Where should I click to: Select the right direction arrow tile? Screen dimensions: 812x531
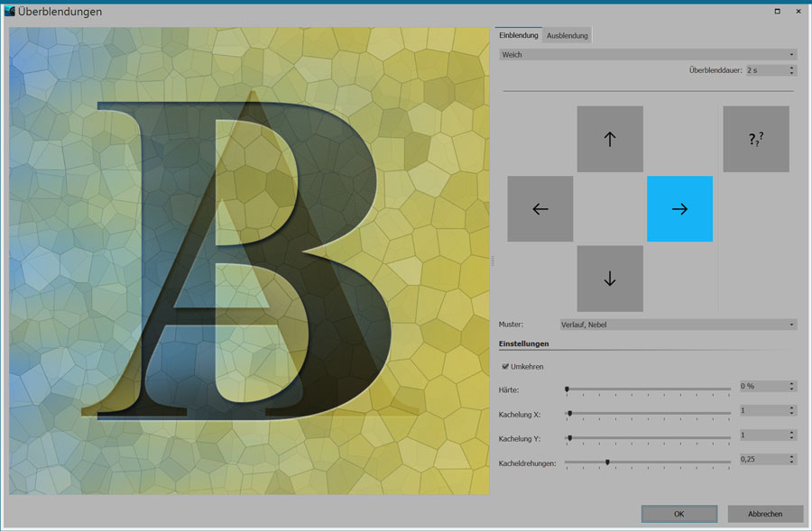coord(679,208)
